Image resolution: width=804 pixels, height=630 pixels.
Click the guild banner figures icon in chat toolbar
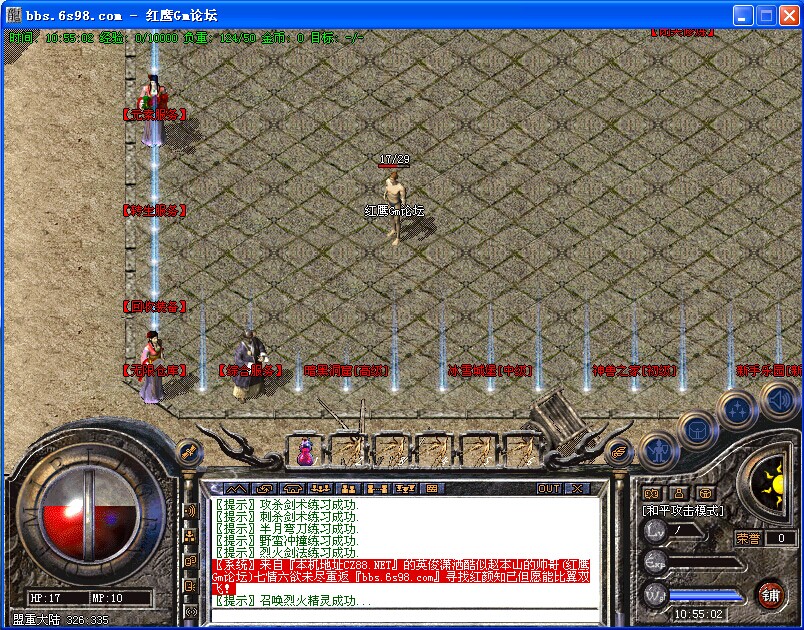click(405, 489)
